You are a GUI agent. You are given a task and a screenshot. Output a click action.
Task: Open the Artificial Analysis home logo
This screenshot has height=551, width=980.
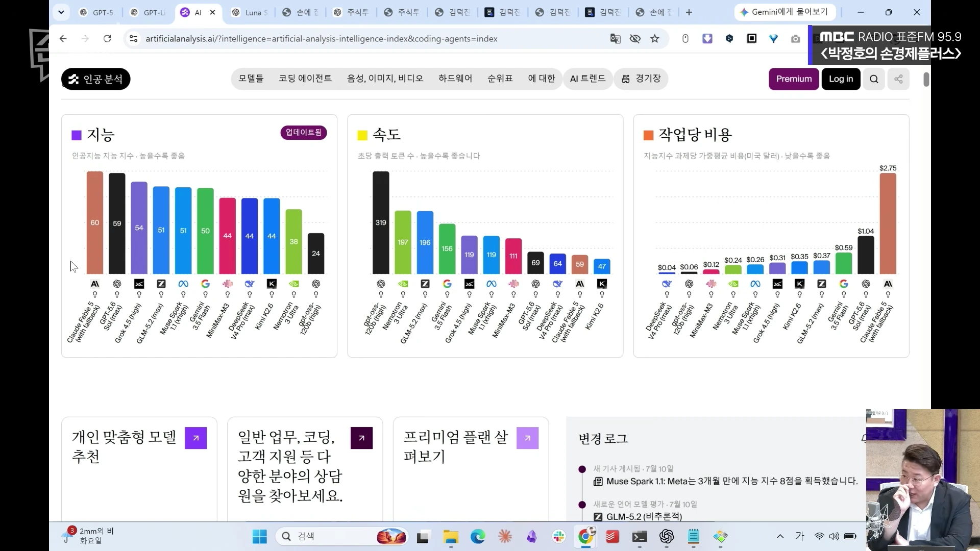(x=96, y=79)
